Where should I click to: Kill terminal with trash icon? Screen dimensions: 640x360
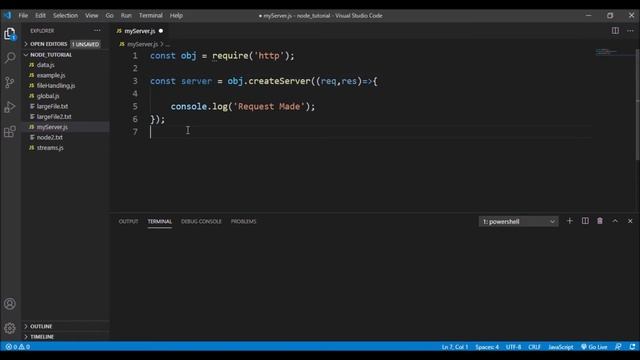(600, 221)
